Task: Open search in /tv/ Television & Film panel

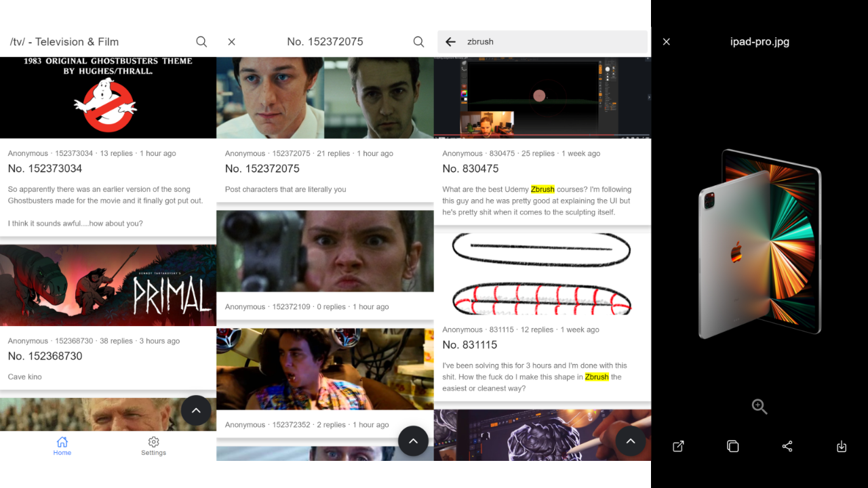Action: click(x=201, y=42)
